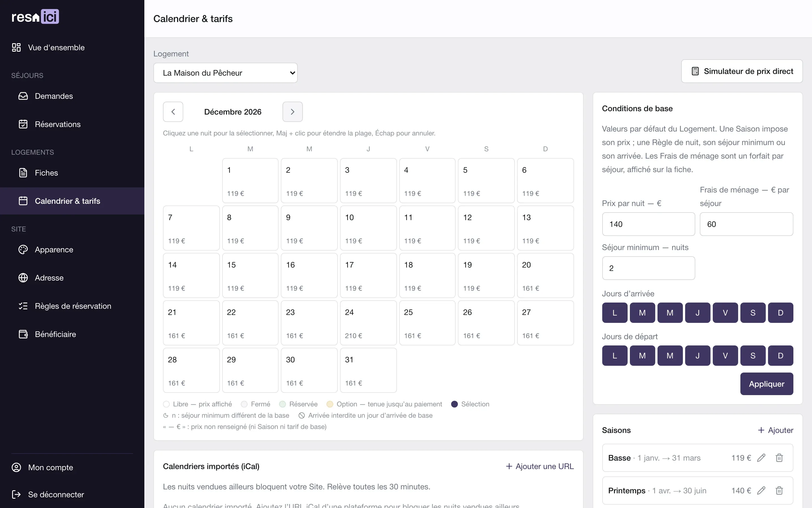Image resolution: width=812 pixels, height=508 pixels.
Task: Click Se déconnecter to log out
Action: pos(72,494)
